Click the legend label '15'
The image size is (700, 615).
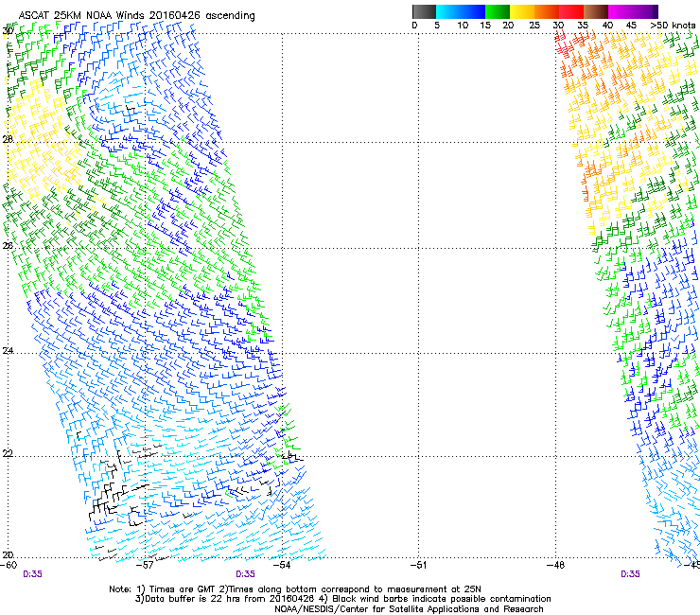(x=485, y=26)
